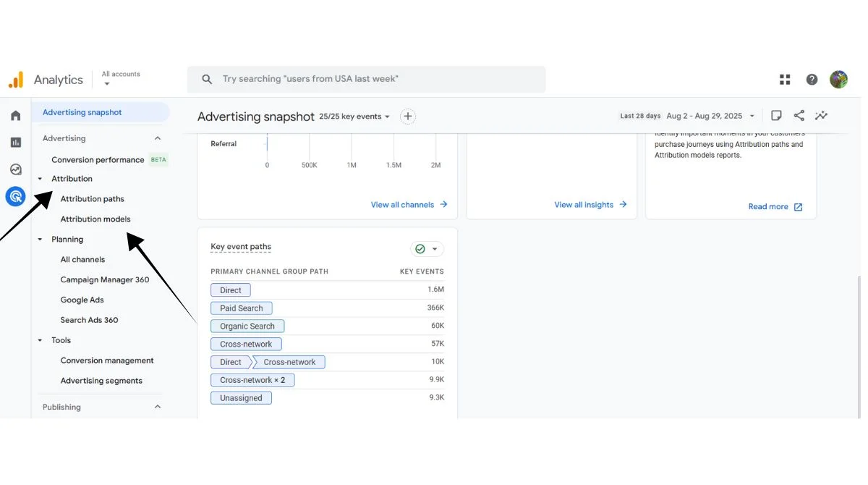The width and height of the screenshot is (868, 485).
Task: Open Conversion performance report
Action: tap(98, 160)
